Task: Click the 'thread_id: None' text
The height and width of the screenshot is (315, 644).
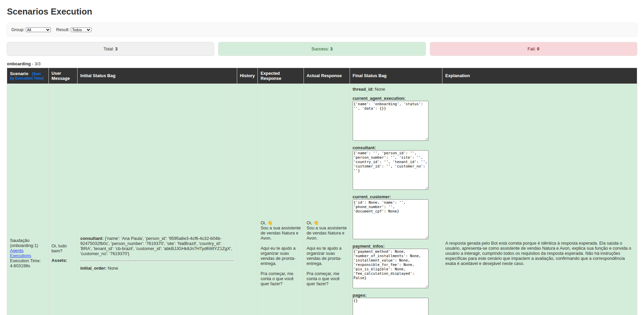Action: [369, 89]
